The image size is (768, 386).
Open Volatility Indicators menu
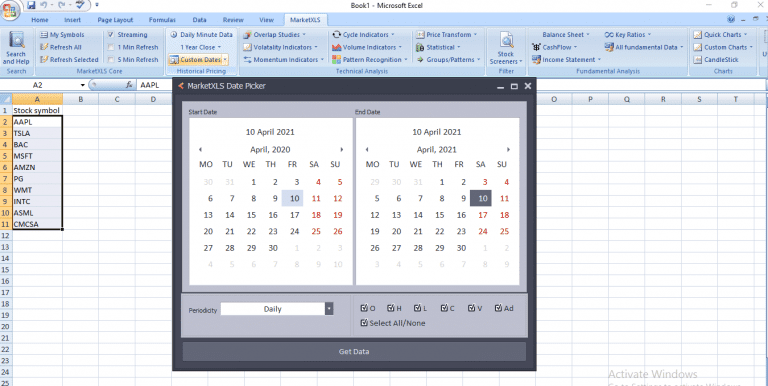point(281,47)
